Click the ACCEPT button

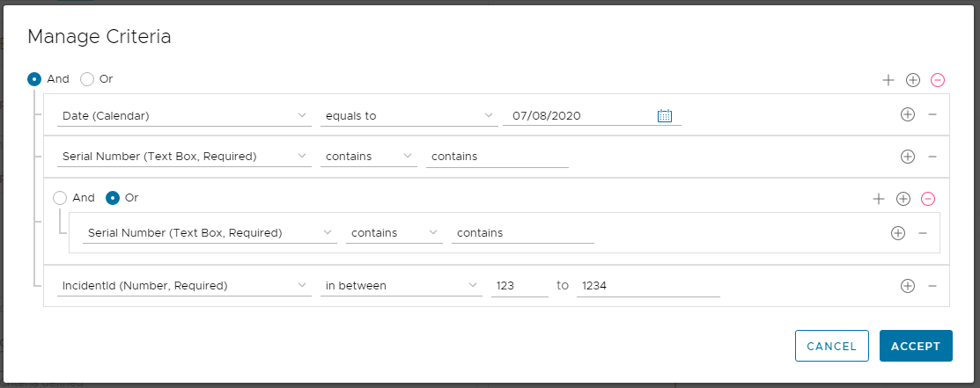916,346
